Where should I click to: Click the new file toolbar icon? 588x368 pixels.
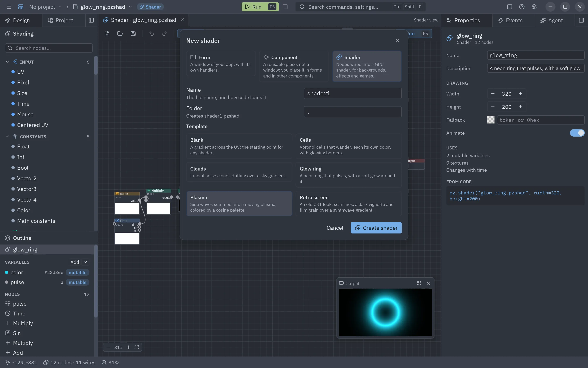coord(107,34)
